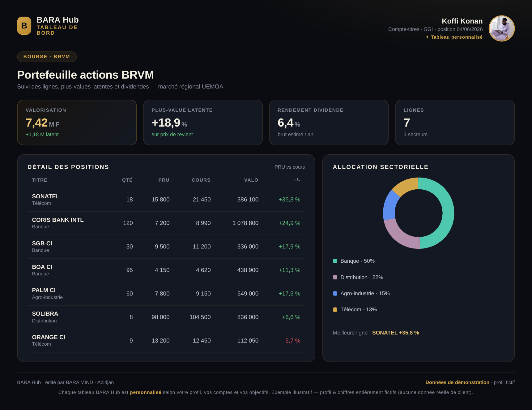Image resolution: width=532 pixels, height=410 pixels.
Task: Click the ALLOCATION SECTORIELLE heading
Action: point(381,167)
